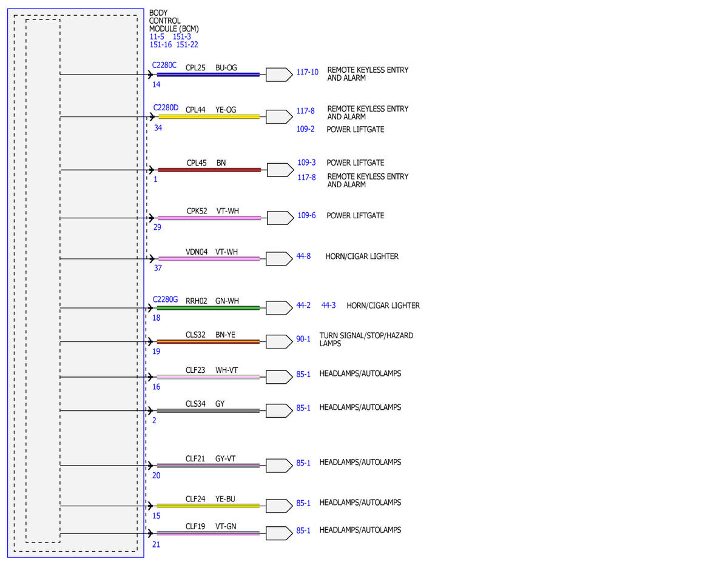
Task: Open BCM reference page 151-22
Action: pyautogui.click(x=187, y=44)
